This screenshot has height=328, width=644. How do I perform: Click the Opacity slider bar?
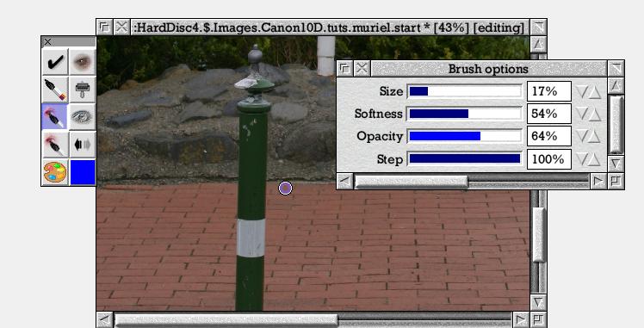[465, 136]
